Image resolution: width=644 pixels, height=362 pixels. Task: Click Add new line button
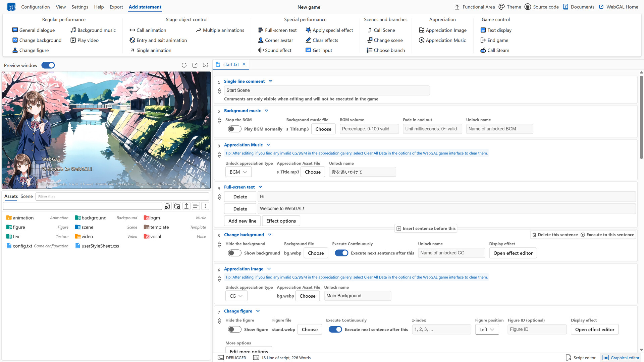click(x=242, y=221)
